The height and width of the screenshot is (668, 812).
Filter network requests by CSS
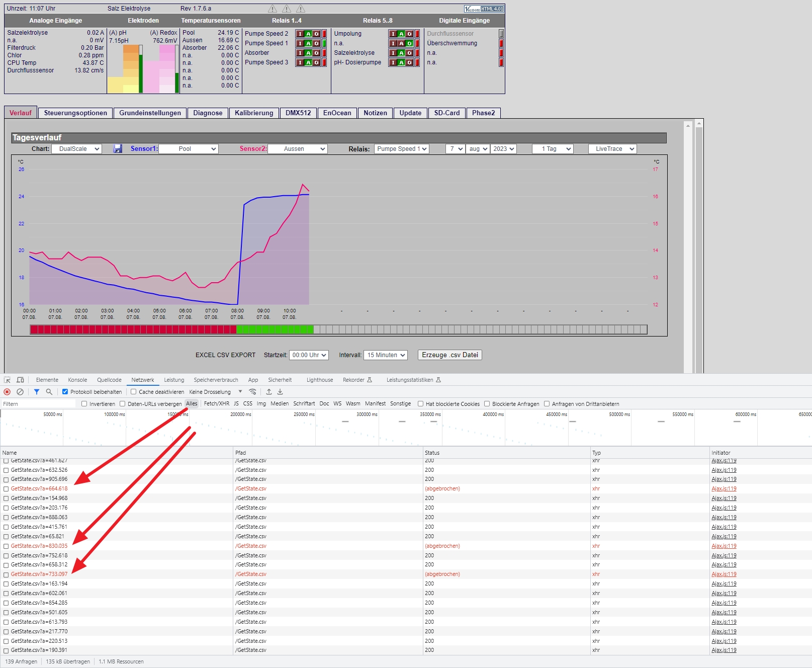(248, 404)
